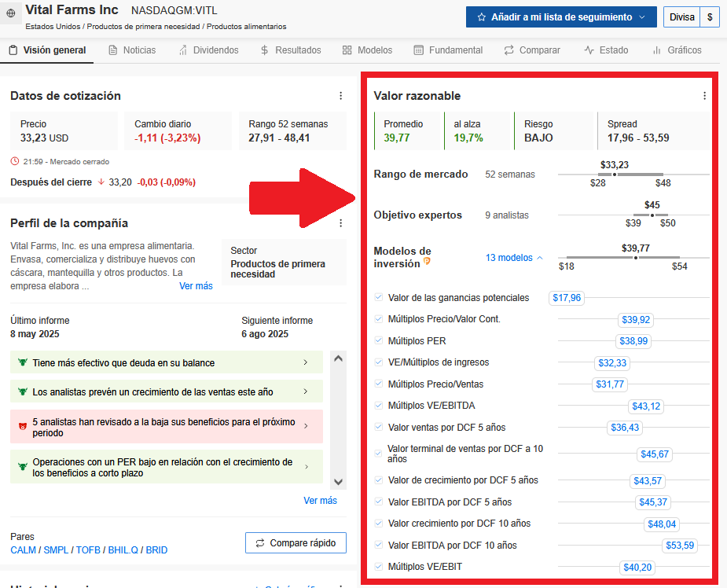Click the Fundamental tab table icon
The width and height of the screenshot is (727, 588).
tap(418, 50)
